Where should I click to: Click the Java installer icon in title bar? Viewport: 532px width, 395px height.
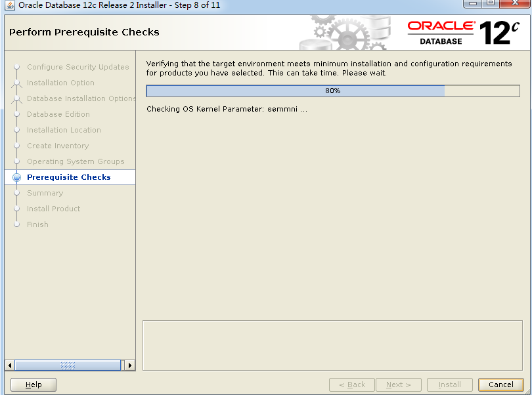click(9, 5)
